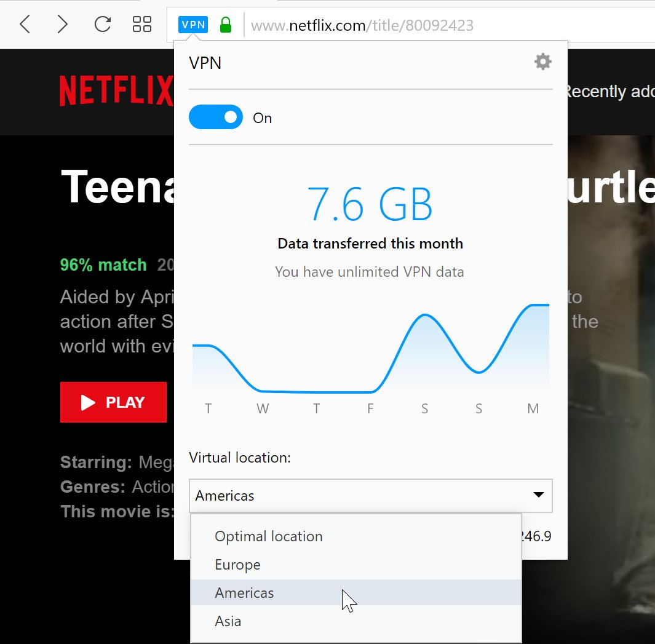Choose Optimal location from the list
This screenshot has height=644, width=655.
coord(356,536)
